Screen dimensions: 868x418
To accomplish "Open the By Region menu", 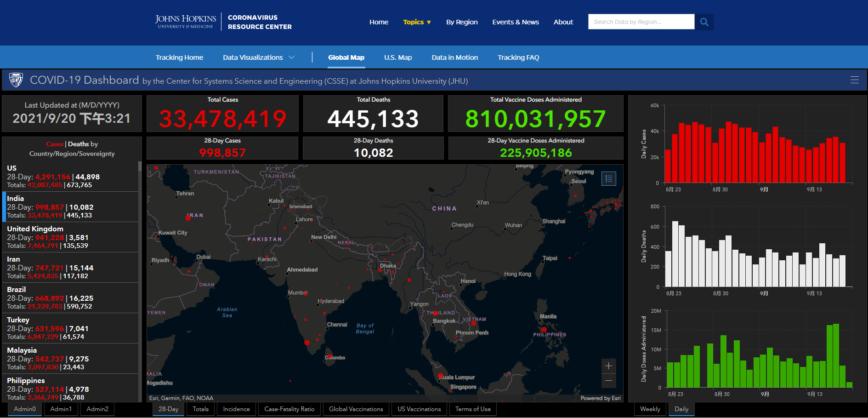I will [x=462, y=22].
